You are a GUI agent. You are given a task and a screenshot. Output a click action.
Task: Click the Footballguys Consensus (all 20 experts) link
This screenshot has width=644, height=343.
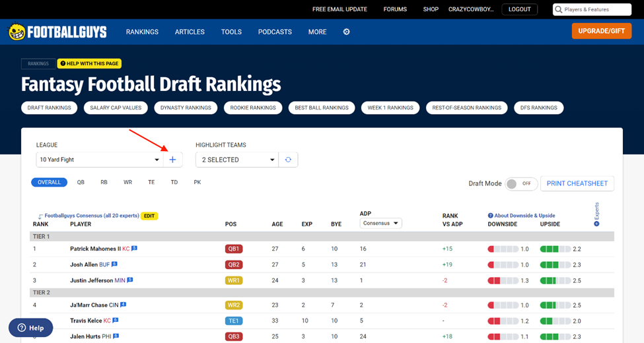(x=92, y=216)
